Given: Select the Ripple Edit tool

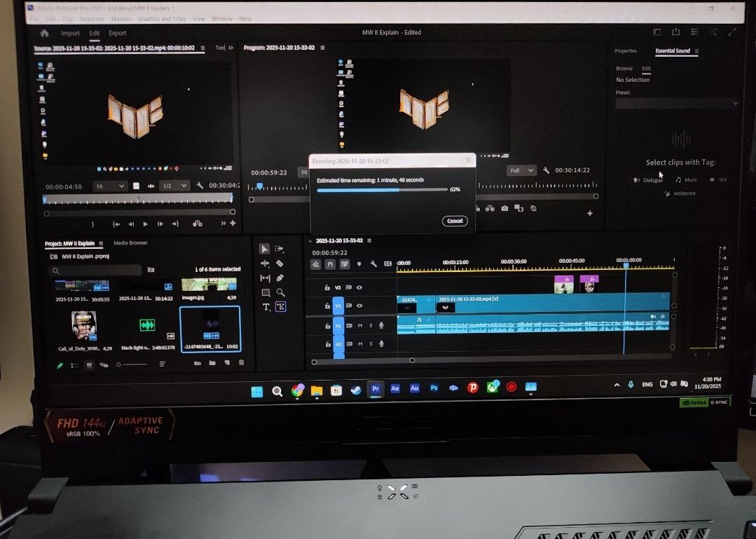Looking at the screenshot, I should (x=265, y=264).
